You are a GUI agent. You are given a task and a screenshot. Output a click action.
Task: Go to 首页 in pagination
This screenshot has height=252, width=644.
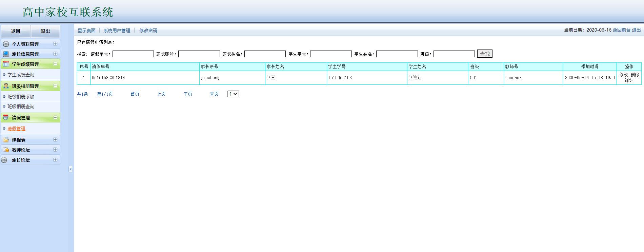[135, 94]
